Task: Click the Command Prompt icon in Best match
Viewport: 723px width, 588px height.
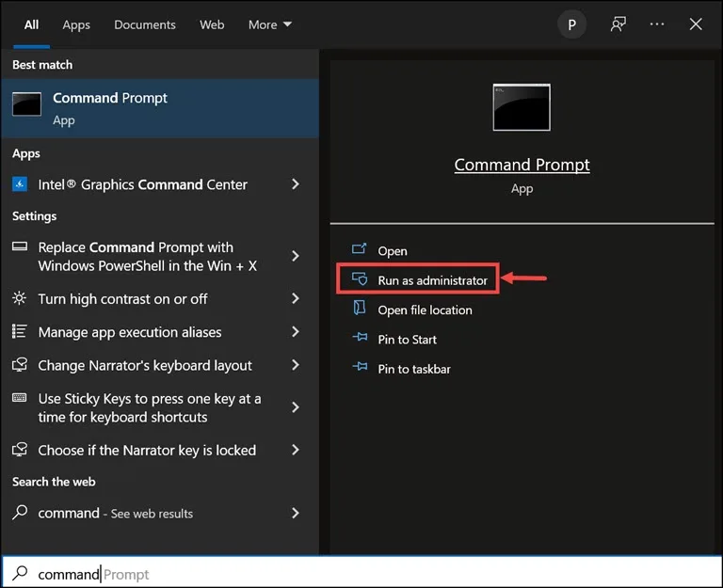Action: click(26, 104)
